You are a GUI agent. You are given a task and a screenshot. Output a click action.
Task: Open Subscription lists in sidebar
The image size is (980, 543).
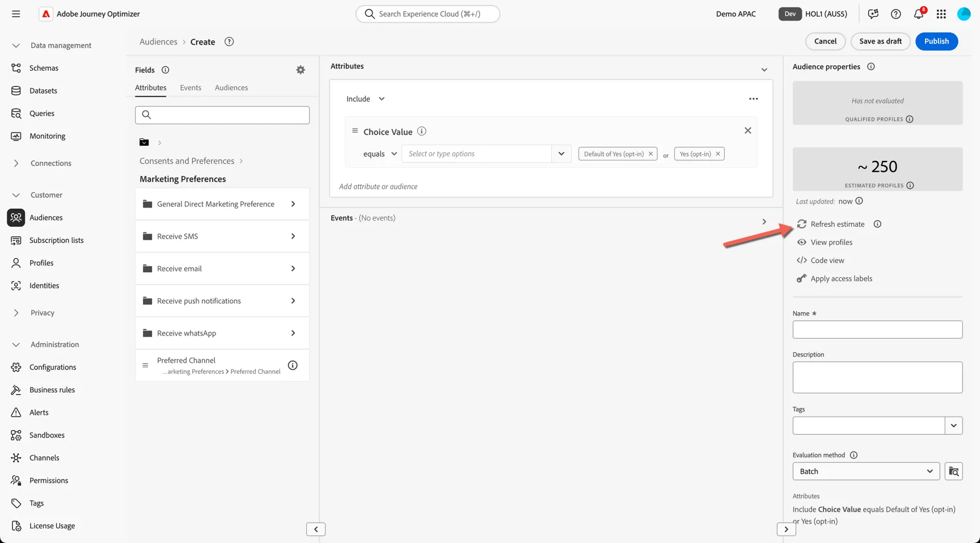click(x=56, y=240)
